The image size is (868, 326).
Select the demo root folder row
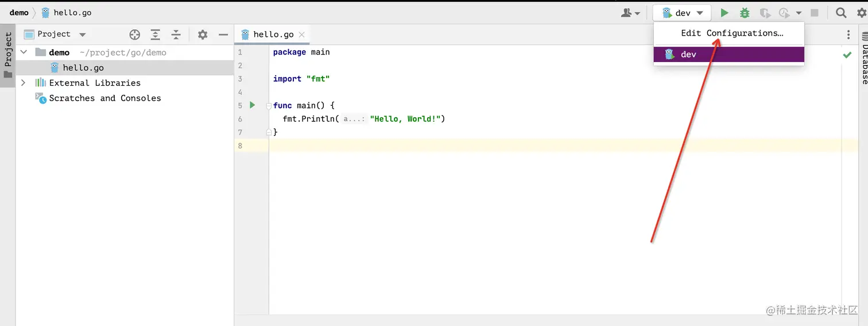125,52
